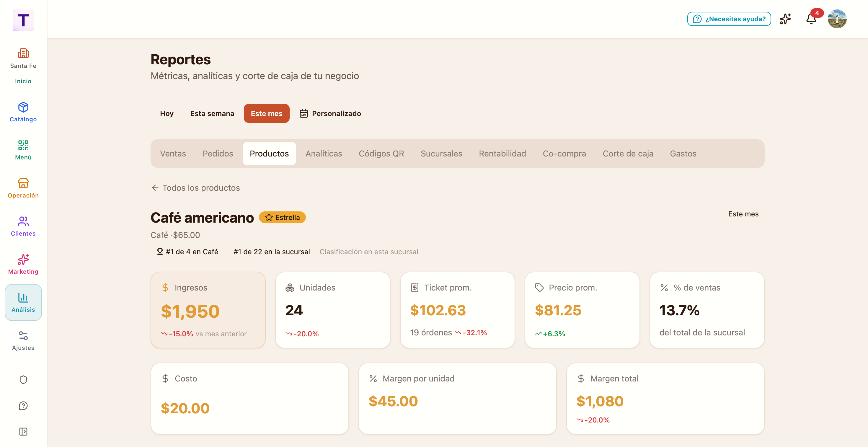Select the Hoy date range
The height and width of the screenshot is (447, 868).
167,113
